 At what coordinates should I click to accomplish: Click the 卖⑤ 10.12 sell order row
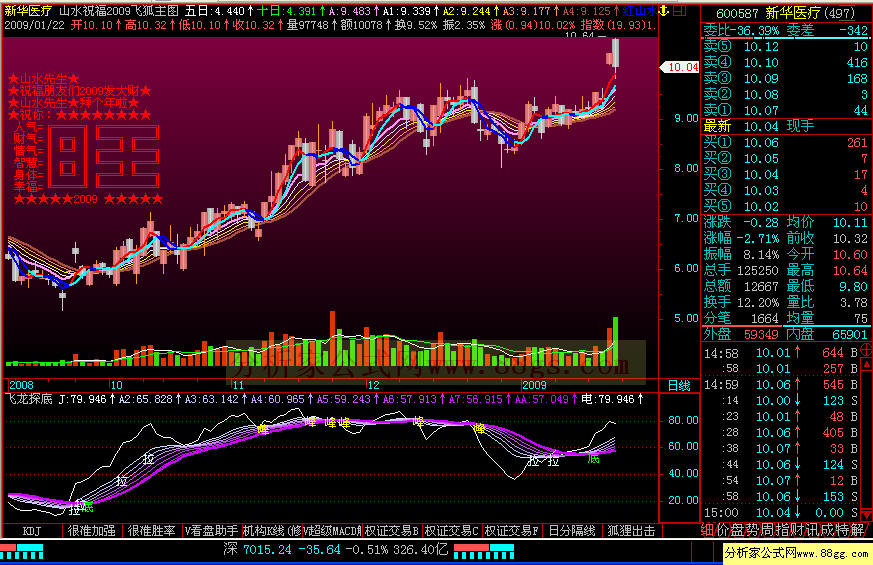[x=785, y=46]
